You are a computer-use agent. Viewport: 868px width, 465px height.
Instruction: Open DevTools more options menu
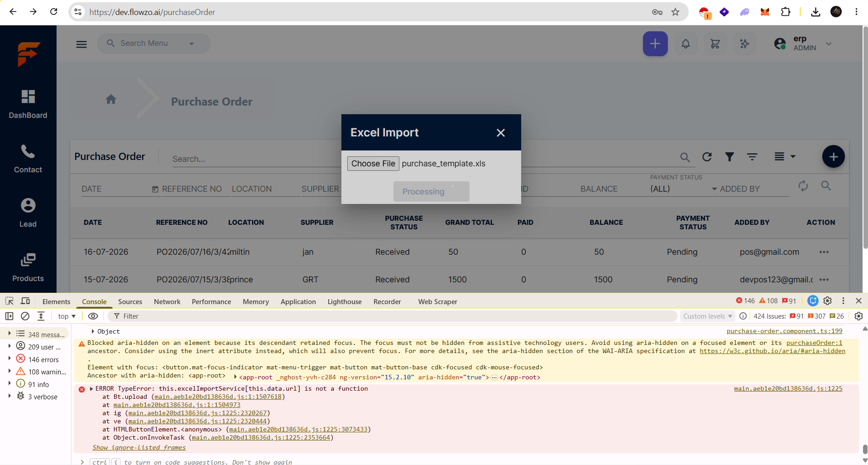tap(843, 301)
